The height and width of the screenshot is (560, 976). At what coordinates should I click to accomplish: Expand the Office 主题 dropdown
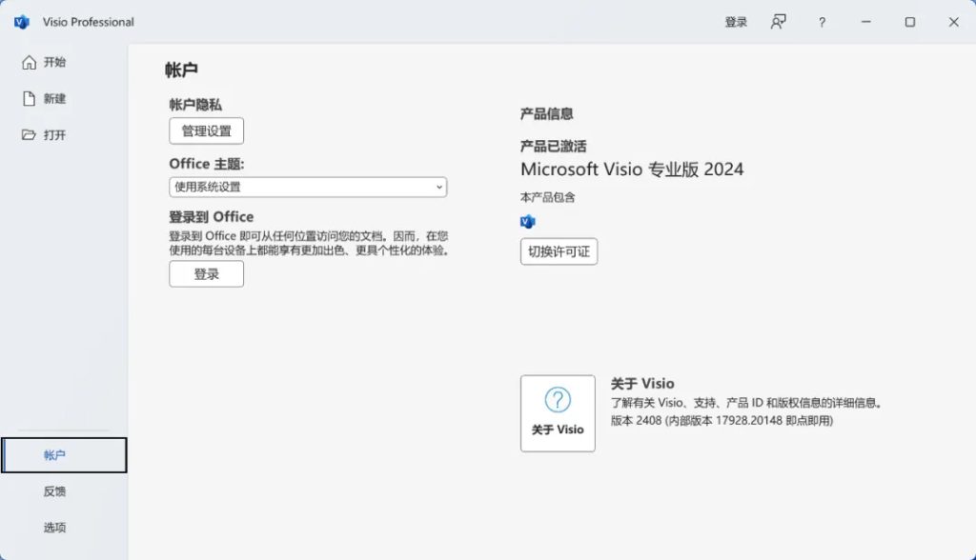[x=308, y=187]
